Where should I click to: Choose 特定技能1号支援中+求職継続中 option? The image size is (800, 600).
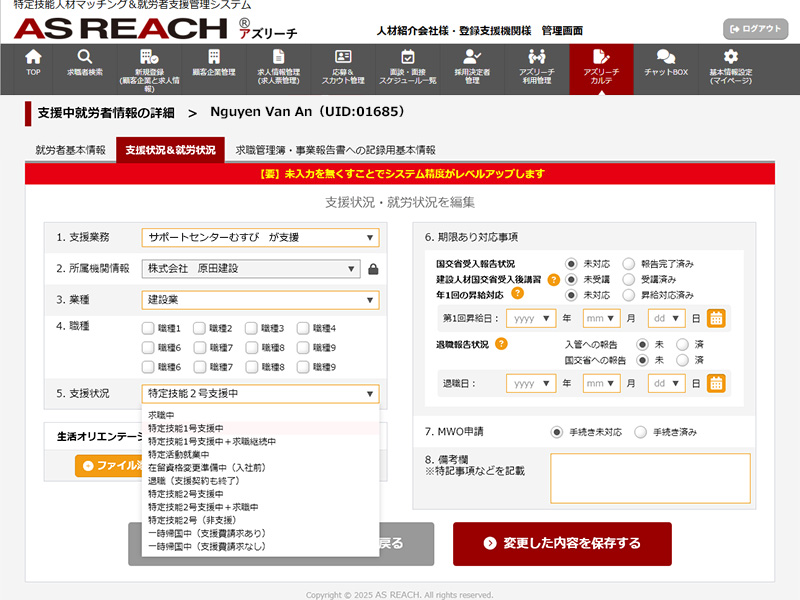pos(260,441)
